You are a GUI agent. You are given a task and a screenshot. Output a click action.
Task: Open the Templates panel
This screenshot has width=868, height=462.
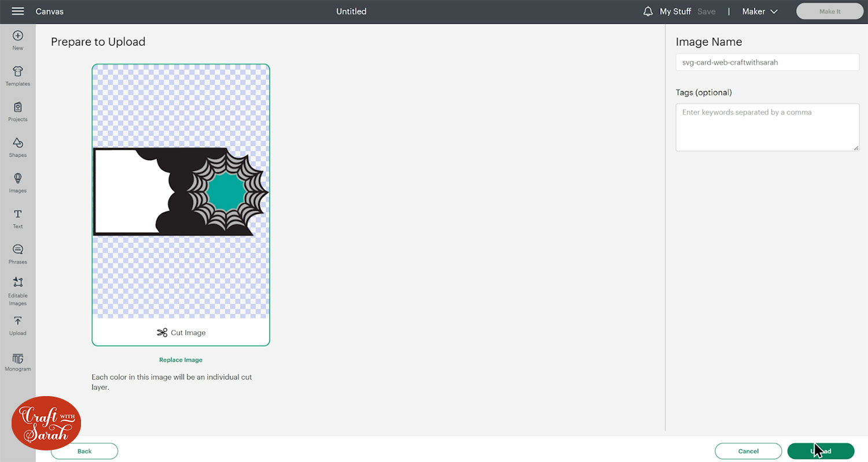tap(18, 76)
